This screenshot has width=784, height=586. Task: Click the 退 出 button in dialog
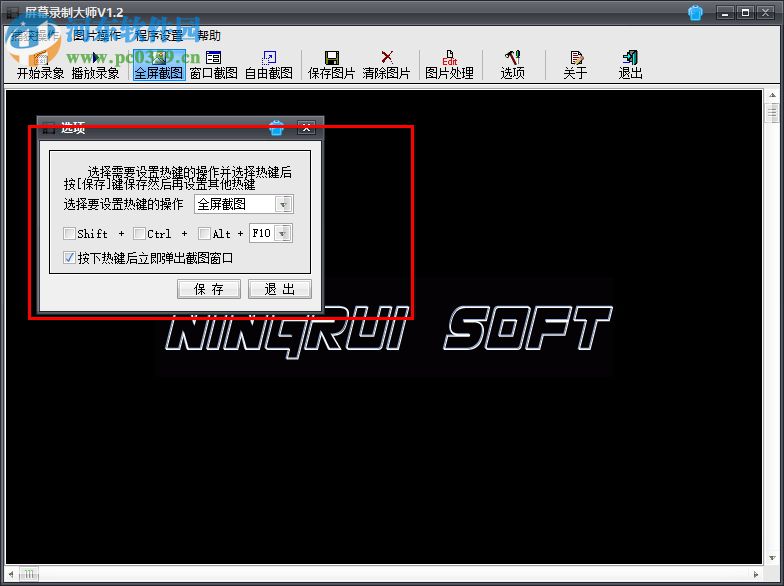pos(280,289)
